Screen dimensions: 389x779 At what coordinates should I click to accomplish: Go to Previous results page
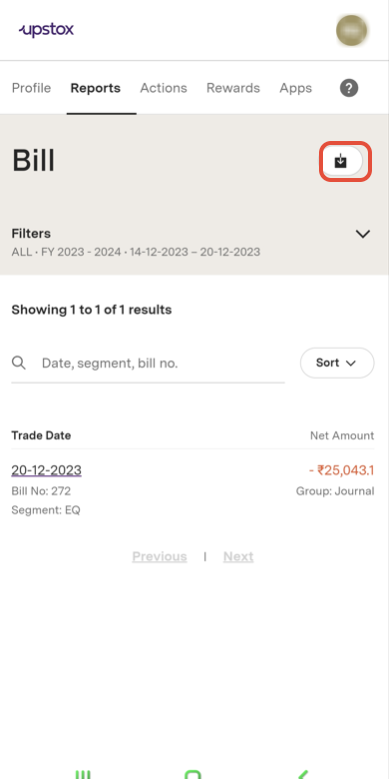(159, 556)
